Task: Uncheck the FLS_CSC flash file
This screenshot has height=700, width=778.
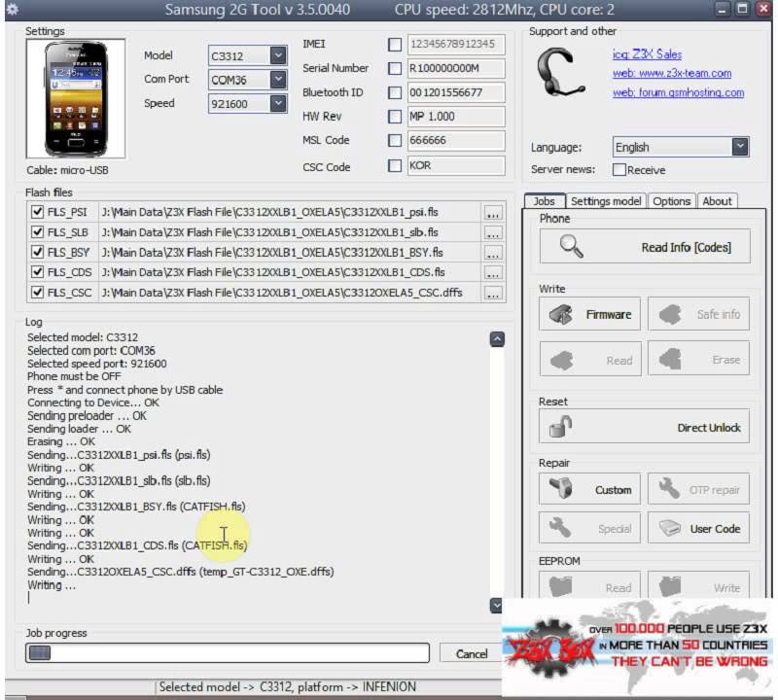Action: coord(37,293)
